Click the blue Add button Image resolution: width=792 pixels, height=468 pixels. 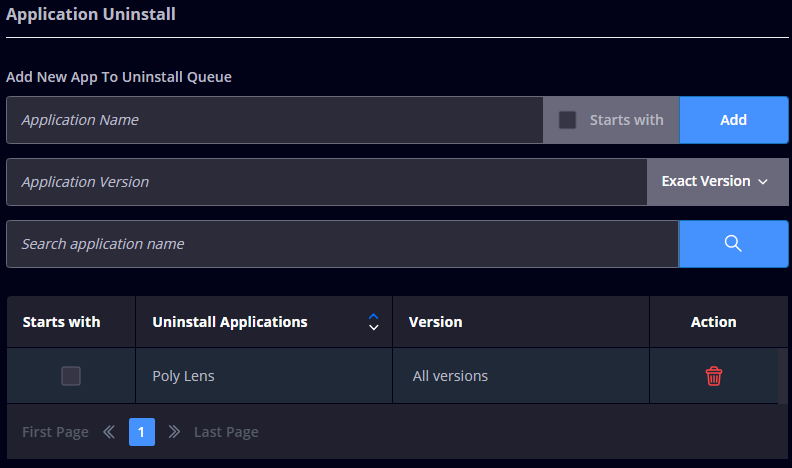click(733, 120)
